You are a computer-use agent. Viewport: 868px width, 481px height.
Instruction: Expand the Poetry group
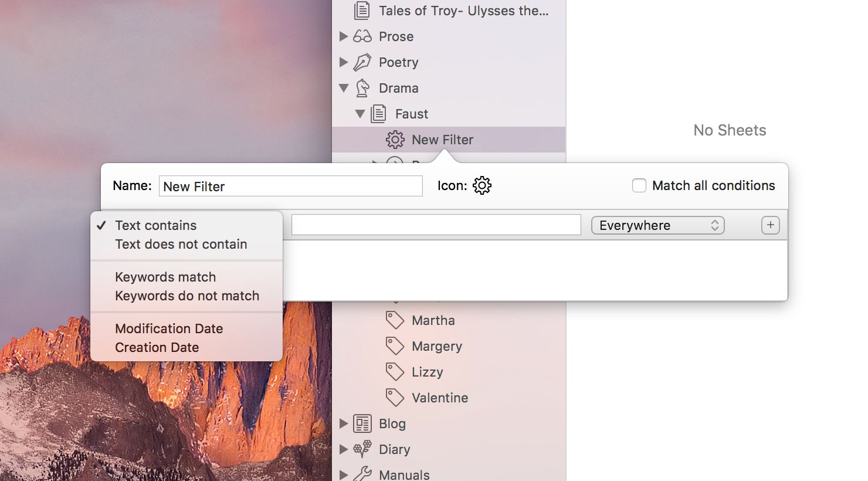(x=344, y=62)
